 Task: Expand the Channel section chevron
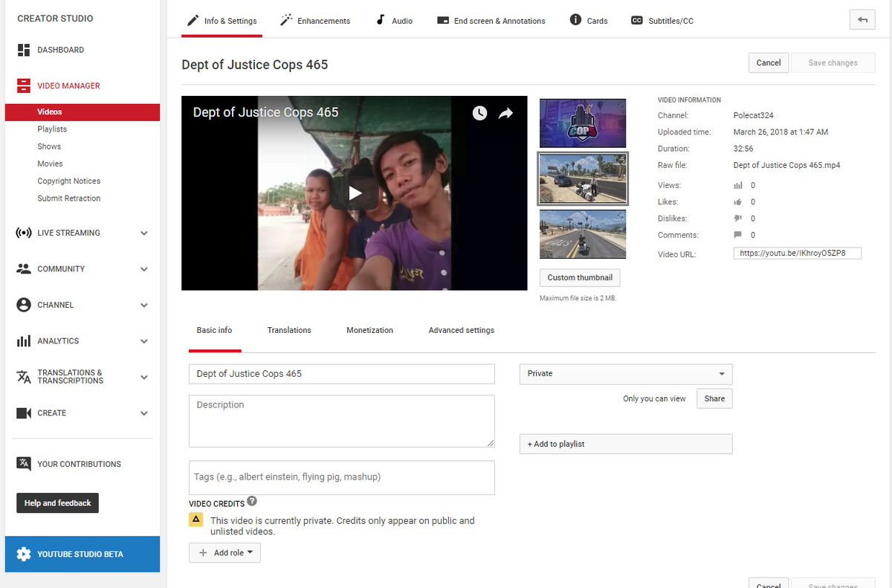(144, 305)
